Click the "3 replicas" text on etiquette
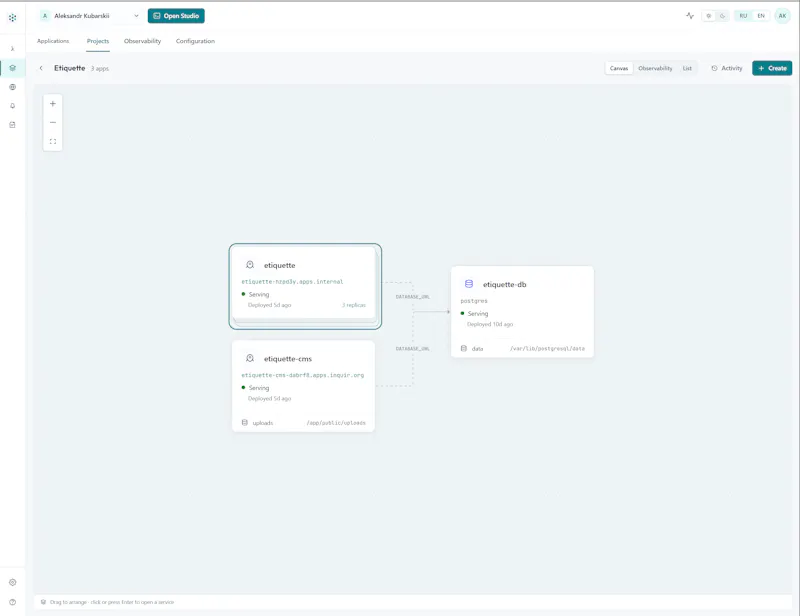This screenshot has width=800, height=616. pos(354,305)
